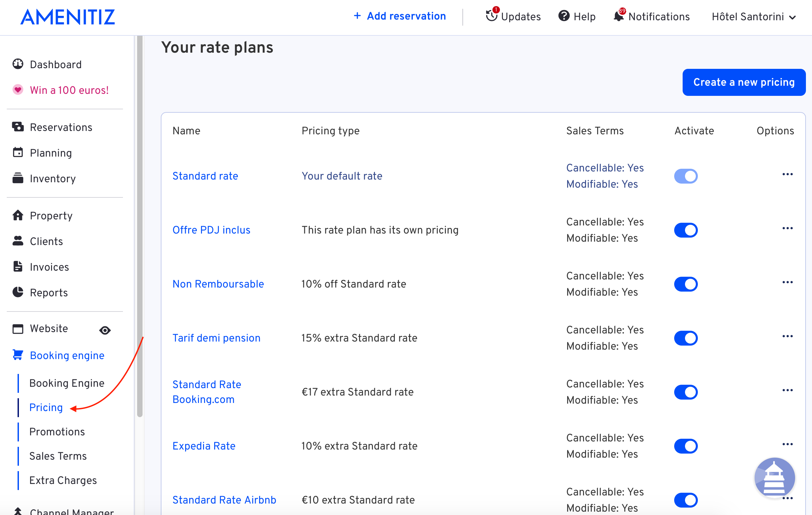Open the Planning section
This screenshot has height=515, width=812.
point(51,153)
